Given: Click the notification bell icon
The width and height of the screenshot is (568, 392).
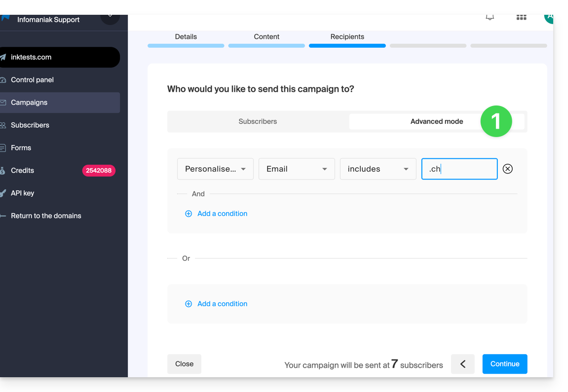Looking at the screenshot, I should point(490,17).
